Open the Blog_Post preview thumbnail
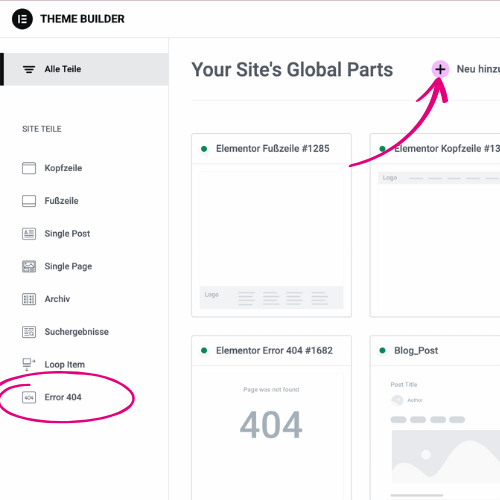The height and width of the screenshot is (500, 500). click(x=439, y=437)
